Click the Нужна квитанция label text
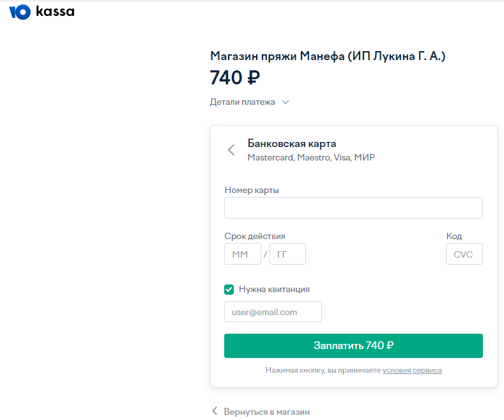504x420 pixels. pyautogui.click(x=274, y=289)
